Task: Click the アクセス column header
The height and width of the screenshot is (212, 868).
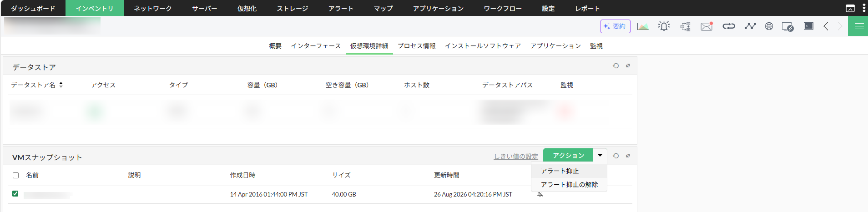Action: (103, 85)
